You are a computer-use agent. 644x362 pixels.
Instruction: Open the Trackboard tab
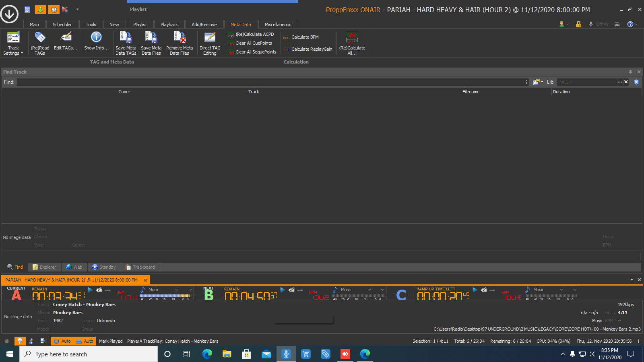(x=140, y=267)
